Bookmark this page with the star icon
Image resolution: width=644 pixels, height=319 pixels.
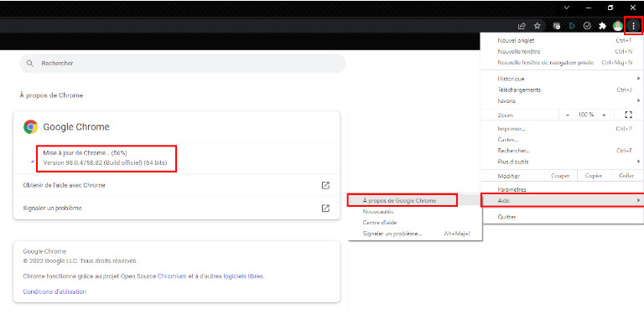point(538,26)
